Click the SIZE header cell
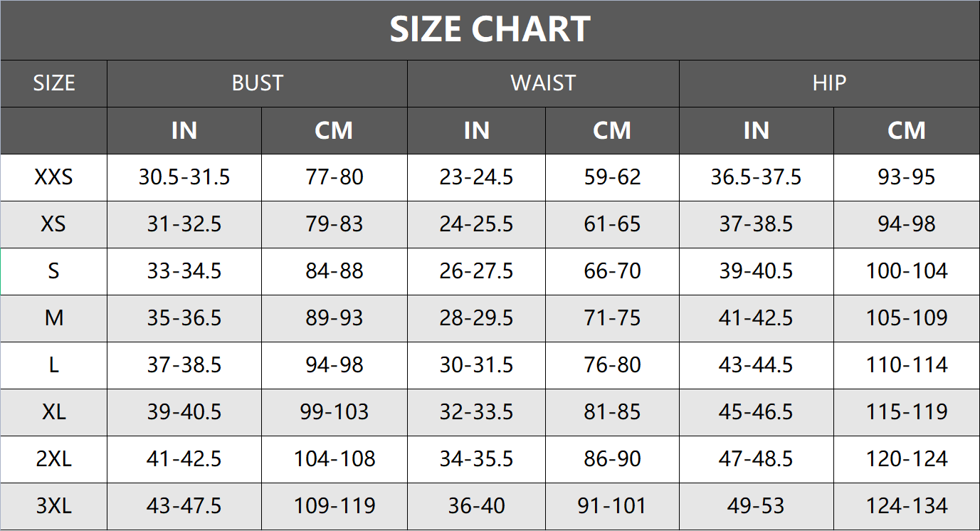The width and height of the screenshot is (980, 531). click(x=53, y=83)
